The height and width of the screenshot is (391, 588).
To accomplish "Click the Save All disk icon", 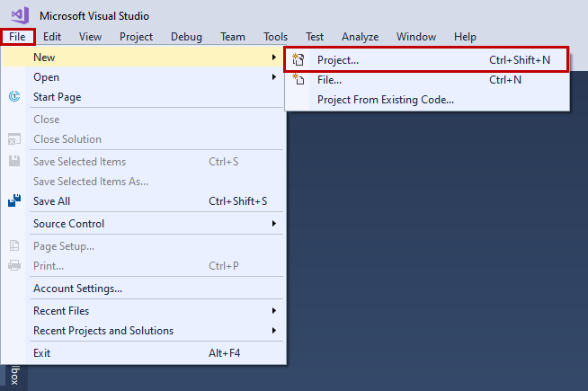I will point(14,201).
